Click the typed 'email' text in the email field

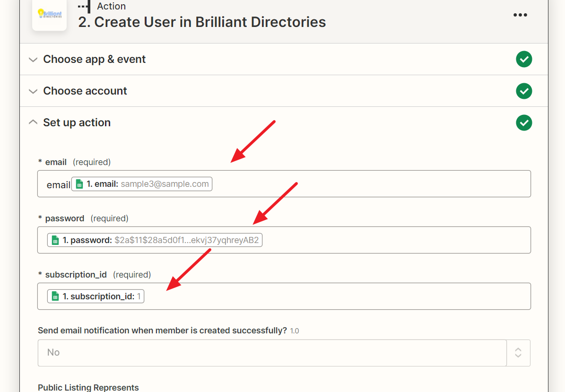(x=58, y=185)
